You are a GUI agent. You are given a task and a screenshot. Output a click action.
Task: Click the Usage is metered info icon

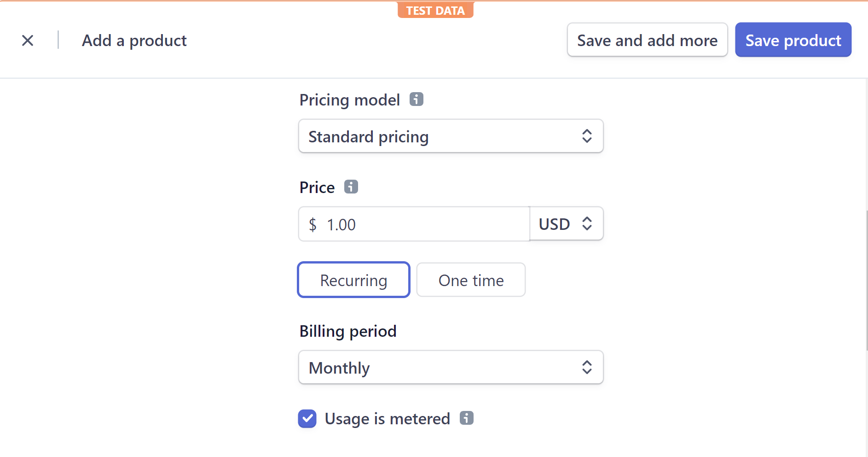click(x=467, y=418)
